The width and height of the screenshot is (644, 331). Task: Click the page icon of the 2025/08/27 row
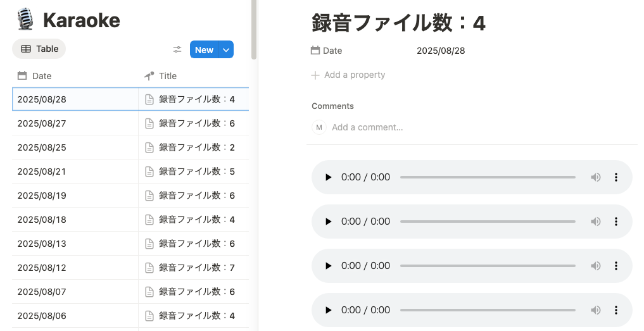[x=149, y=123]
